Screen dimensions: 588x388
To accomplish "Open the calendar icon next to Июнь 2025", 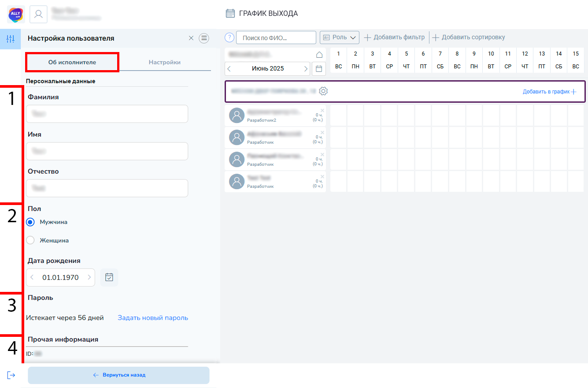I will pyautogui.click(x=319, y=69).
